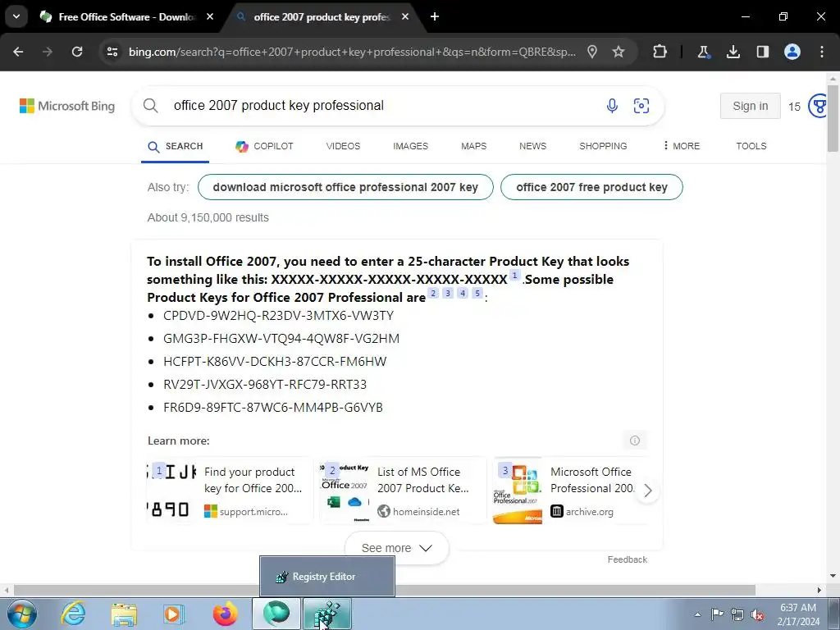Click citation 5 superscript in answer heading
Screen dimensions: 840x630
pos(477,293)
